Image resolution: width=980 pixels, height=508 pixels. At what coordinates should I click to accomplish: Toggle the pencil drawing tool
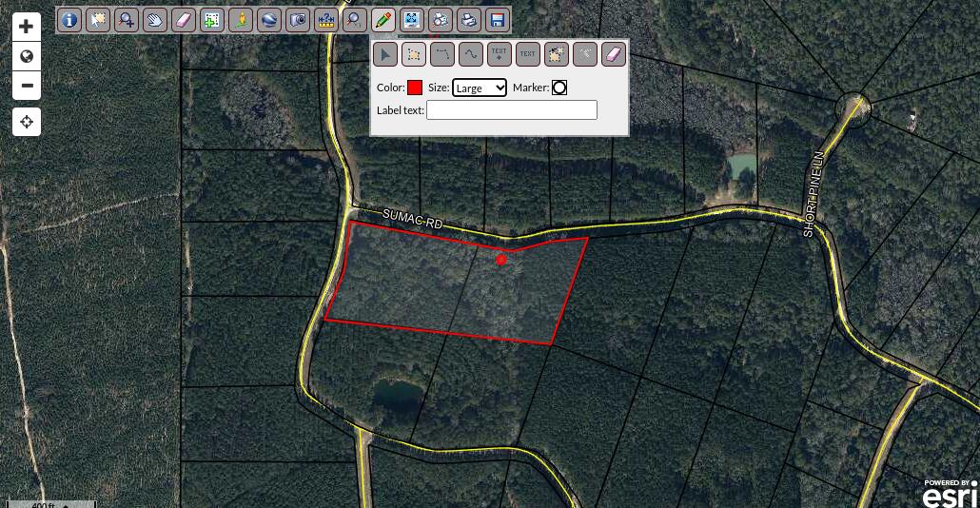[x=383, y=20]
